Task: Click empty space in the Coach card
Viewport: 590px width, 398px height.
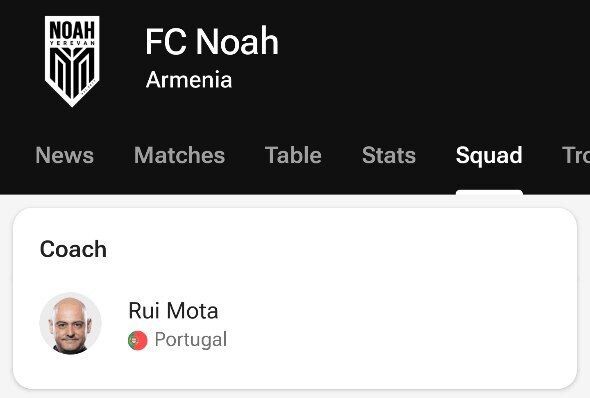Action: point(395,301)
